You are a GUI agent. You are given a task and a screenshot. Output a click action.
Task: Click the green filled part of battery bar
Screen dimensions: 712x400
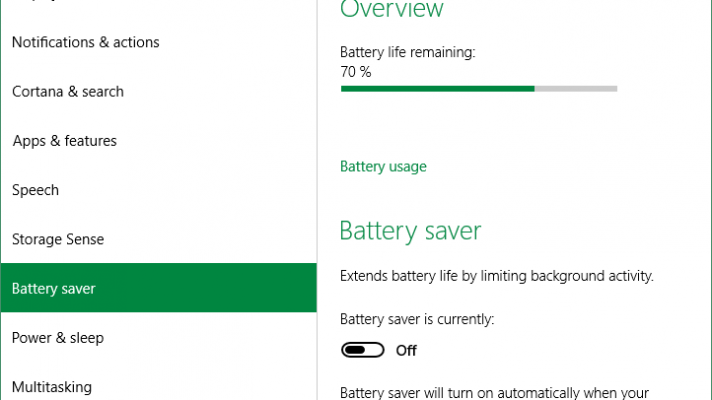tap(437, 89)
